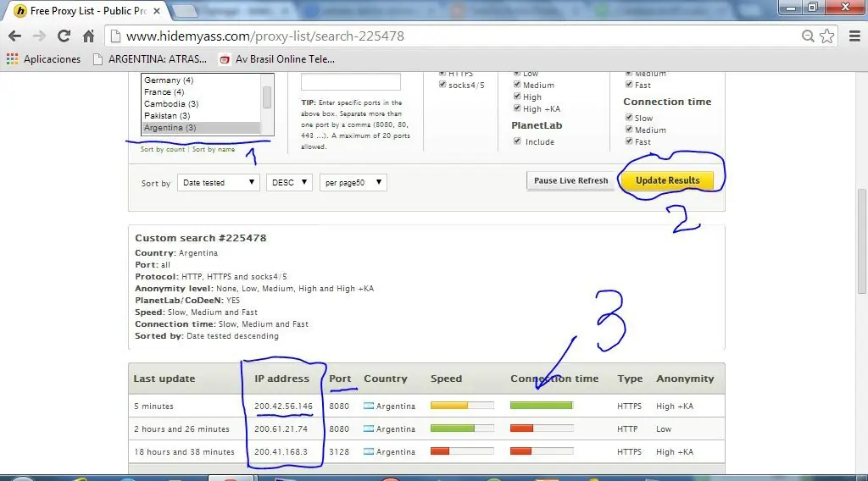This screenshot has height=481, width=868.
Task: Select Pakistan (3) in the country list
Action: [201, 115]
